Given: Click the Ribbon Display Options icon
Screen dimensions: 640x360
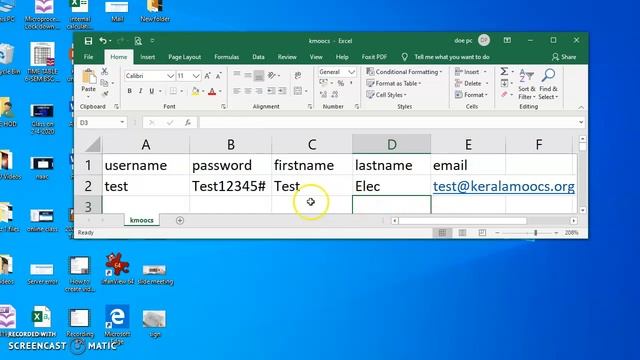Looking at the screenshot, I should (507, 40).
